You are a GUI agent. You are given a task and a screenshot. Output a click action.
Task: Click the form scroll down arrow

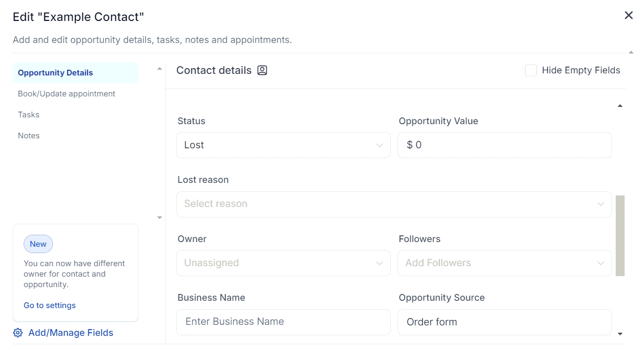[620, 334]
